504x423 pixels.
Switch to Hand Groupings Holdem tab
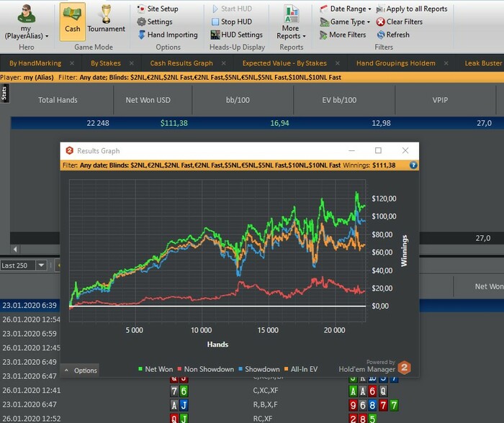tap(396, 63)
